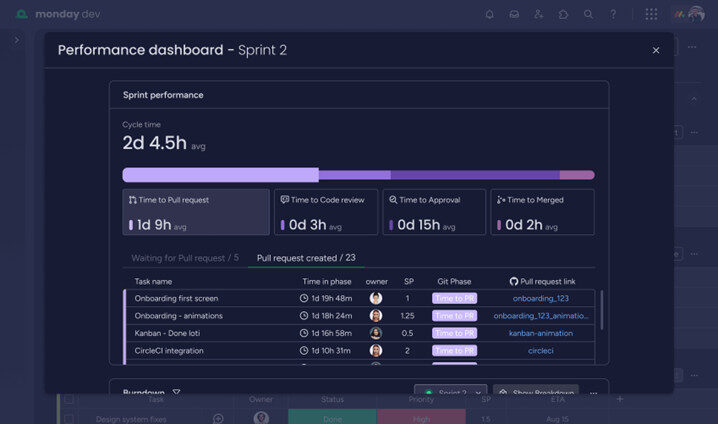Open the inbox icon in top bar

pos(514,14)
